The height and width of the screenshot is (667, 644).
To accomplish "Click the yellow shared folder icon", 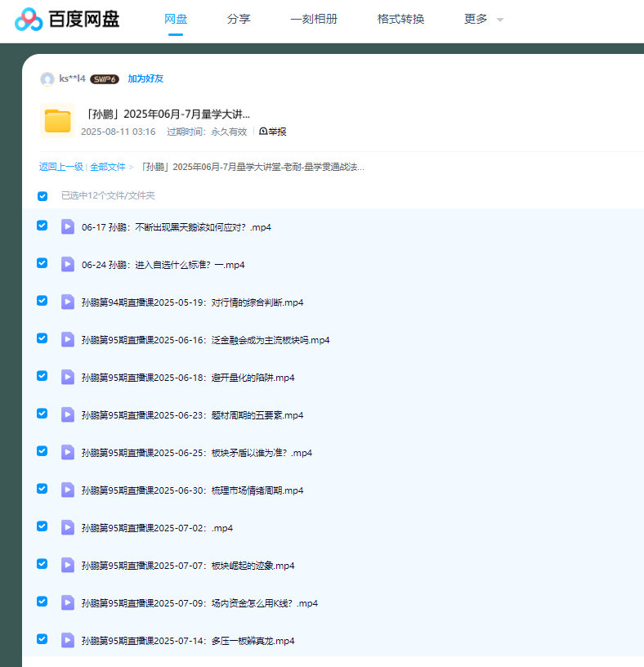I will tap(57, 121).
